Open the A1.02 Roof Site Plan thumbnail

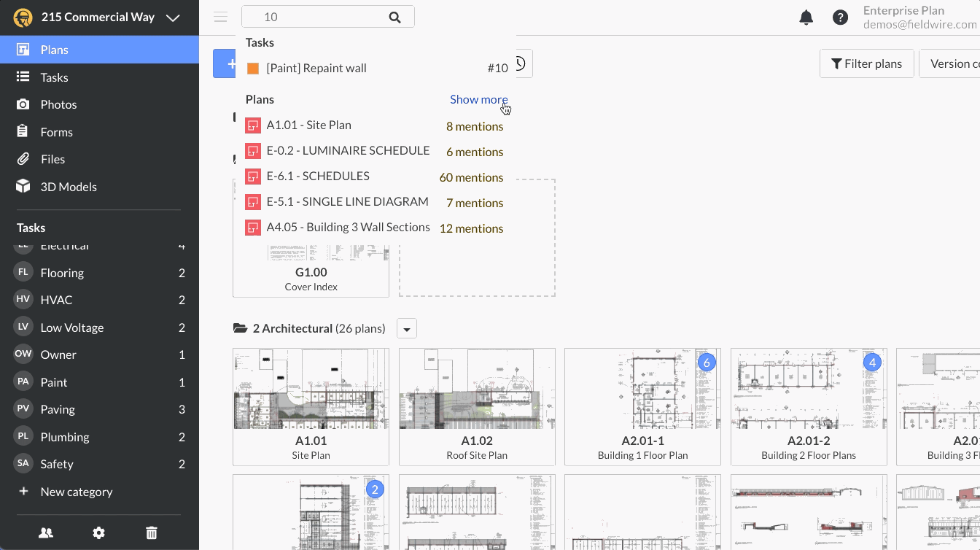[477, 406]
